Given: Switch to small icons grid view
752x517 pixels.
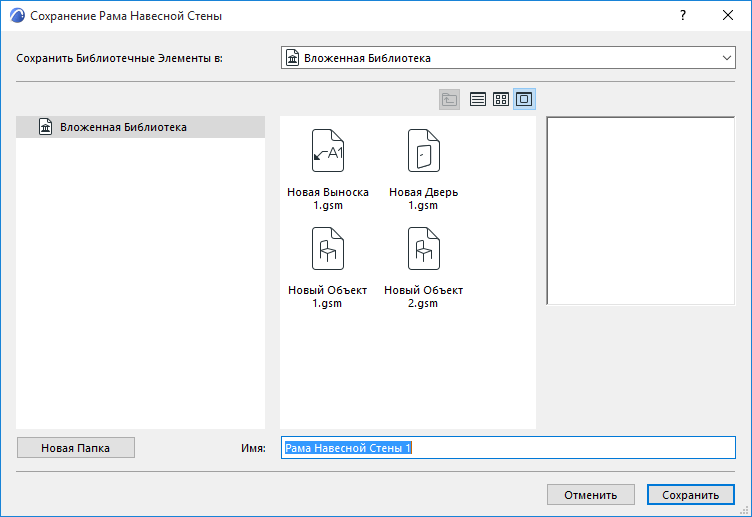Looking at the screenshot, I should [x=501, y=99].
